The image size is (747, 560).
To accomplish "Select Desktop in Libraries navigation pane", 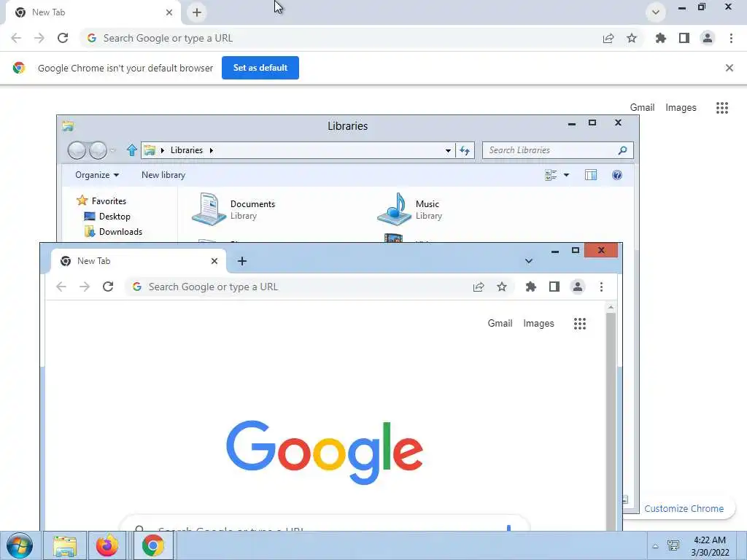I will pos(107,217).
